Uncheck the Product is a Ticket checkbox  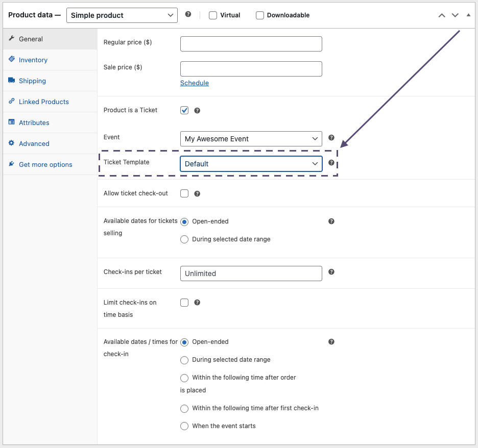pyautogui.click(x=184, y=110)
